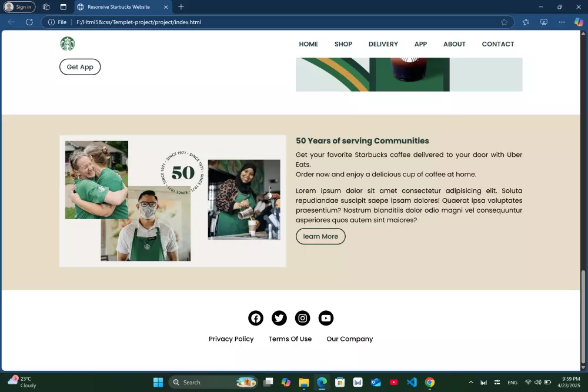The height and width of the screenshot is (392, 588).
Task: Click the learn More button
Action: coord(320,236)
